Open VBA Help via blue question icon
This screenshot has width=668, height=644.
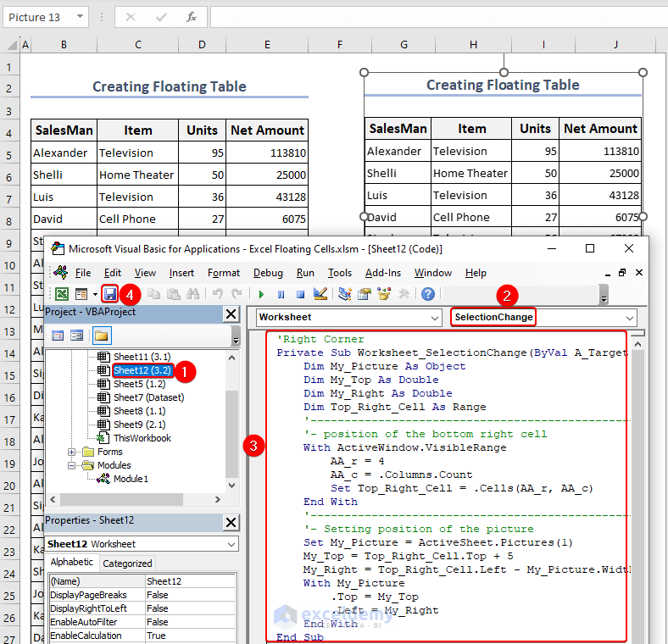pyautogui.click(x=428, y=294)
